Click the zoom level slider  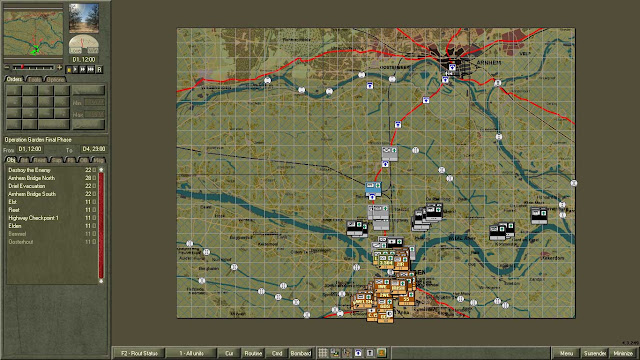click(x=33, y=67)
